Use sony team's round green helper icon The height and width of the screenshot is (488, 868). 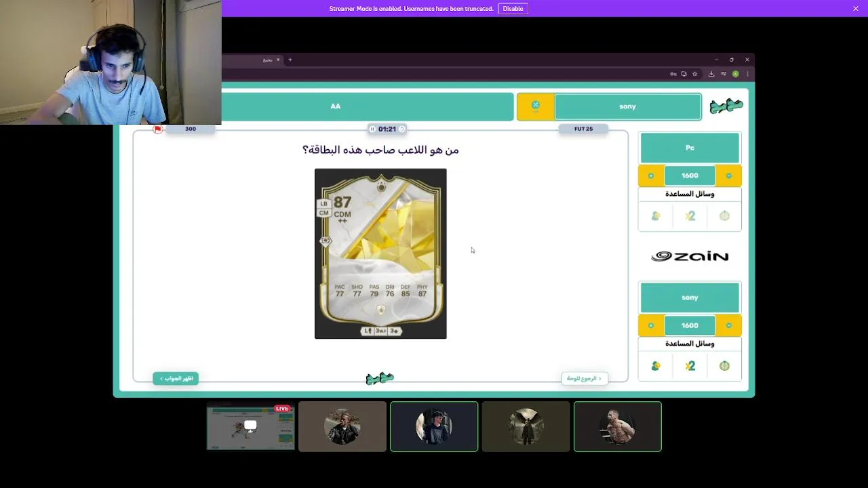point(724,366)
